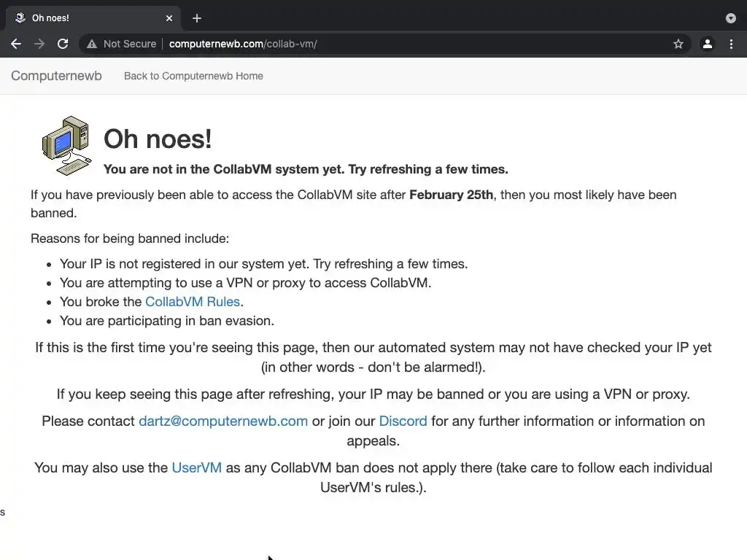Open the Chrome profile icon
This screenshot has width=747, height=560.
tap(707, 44)
